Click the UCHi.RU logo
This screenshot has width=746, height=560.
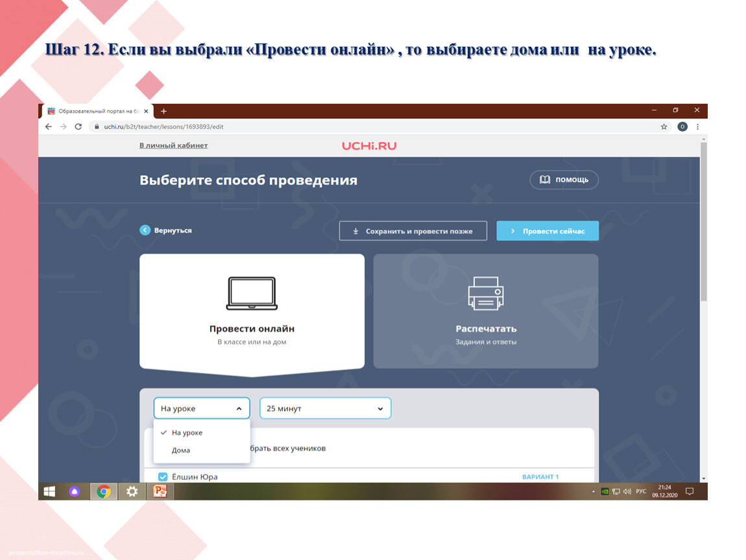point(369,146)
